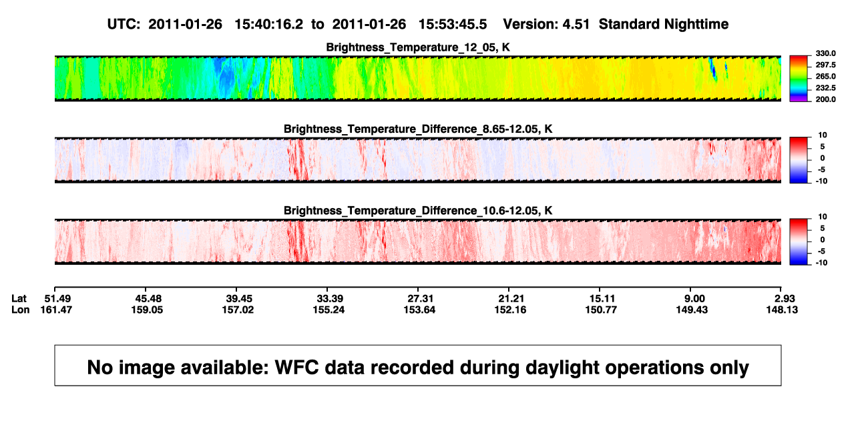Click the latitude value '33.39'

click(330, 298)
